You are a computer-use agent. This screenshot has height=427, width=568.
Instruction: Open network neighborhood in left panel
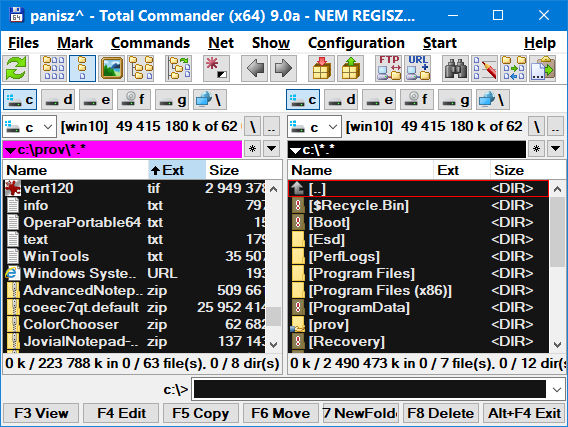tap(210, 100)
